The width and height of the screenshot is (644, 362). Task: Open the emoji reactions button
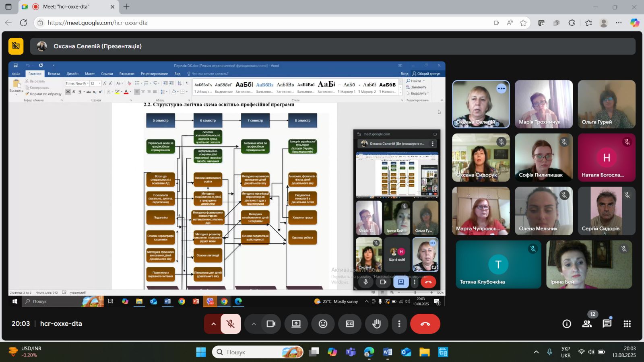323,324
